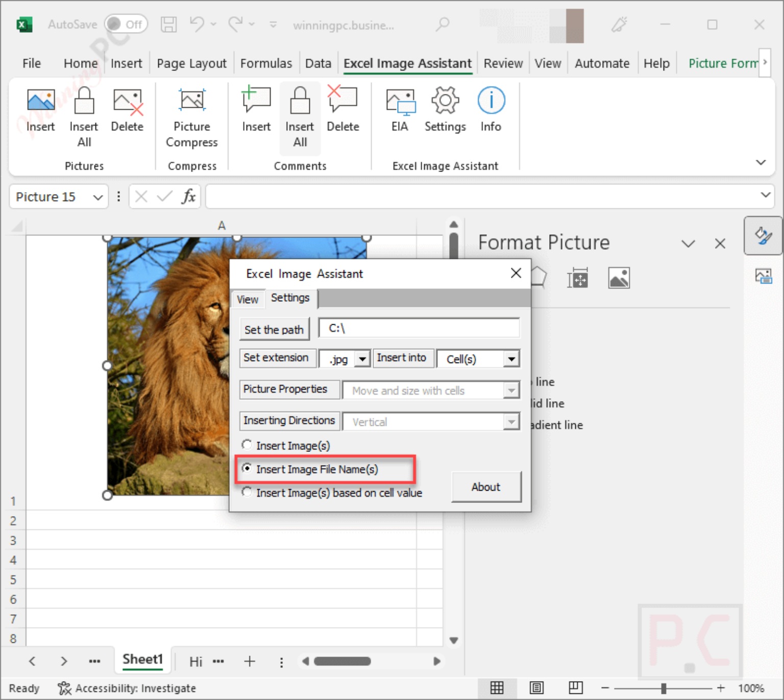This screenshot has width=784, height=700.
Task: Click Delete in Comments group
Action: [343, 110]
